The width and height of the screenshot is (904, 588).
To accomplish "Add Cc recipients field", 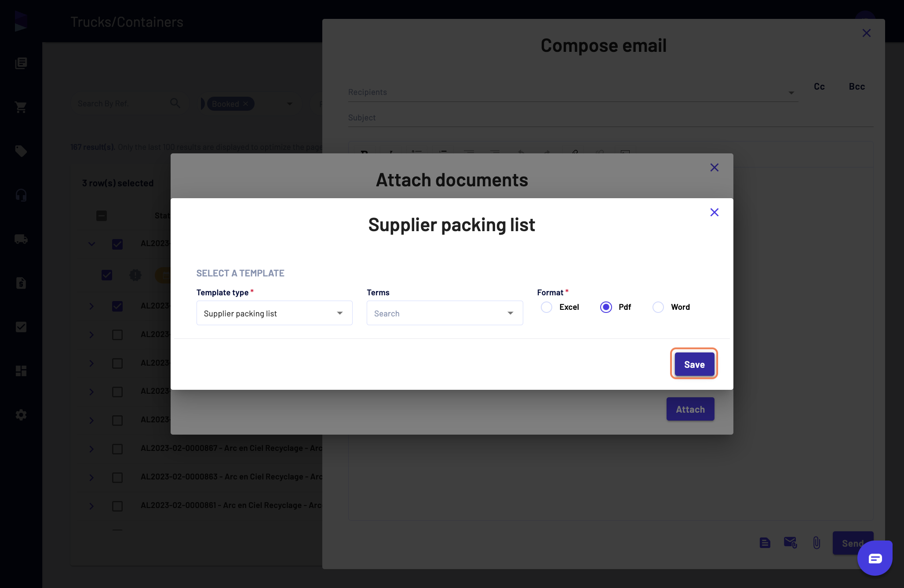I will tap(819, 87).
